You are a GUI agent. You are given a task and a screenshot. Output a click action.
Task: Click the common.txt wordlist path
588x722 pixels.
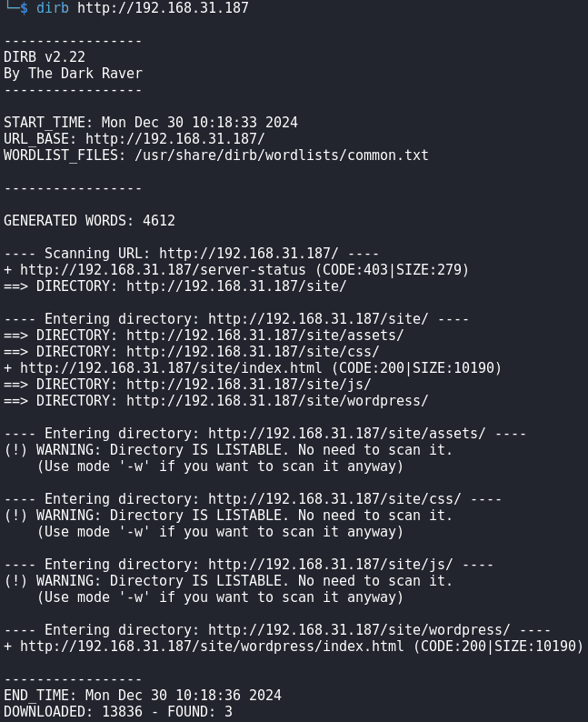[282, 155]
